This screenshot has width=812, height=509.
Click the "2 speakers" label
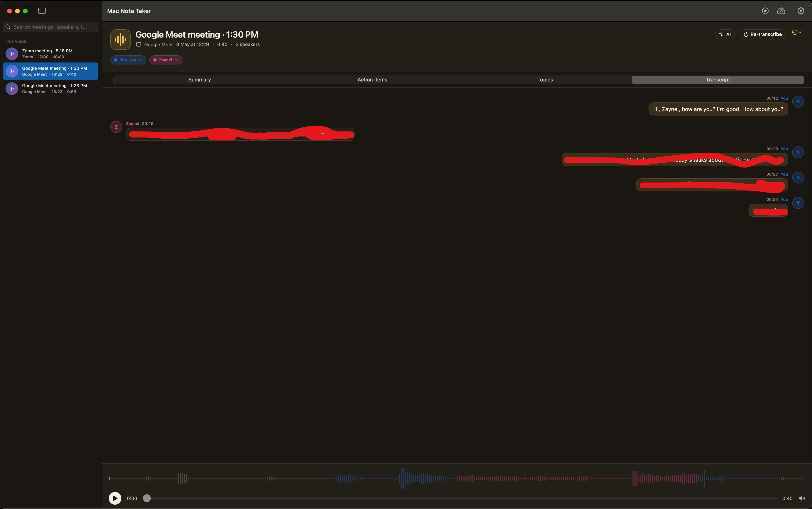(x=247, y=44)
